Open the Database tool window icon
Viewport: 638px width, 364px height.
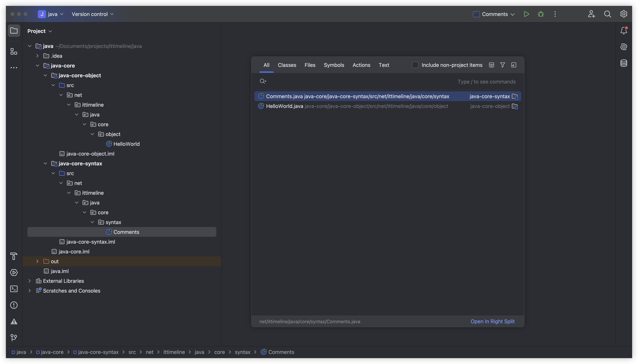(623, 63)
